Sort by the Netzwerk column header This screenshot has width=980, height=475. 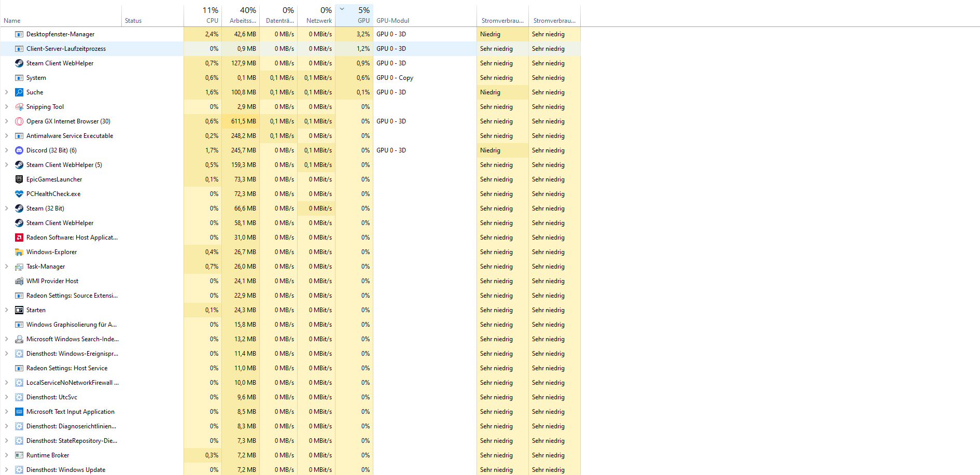point(316,16)
